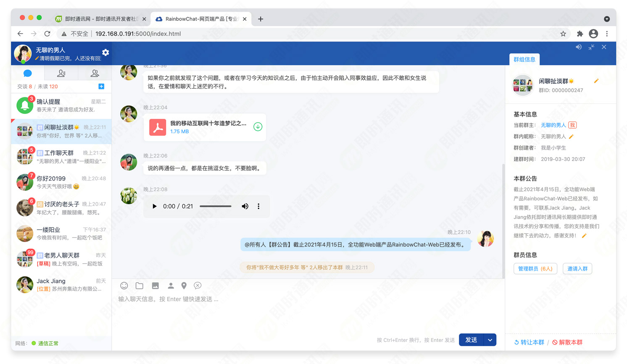Edit the status signature under username
The image size is (627, 364).
68,58
